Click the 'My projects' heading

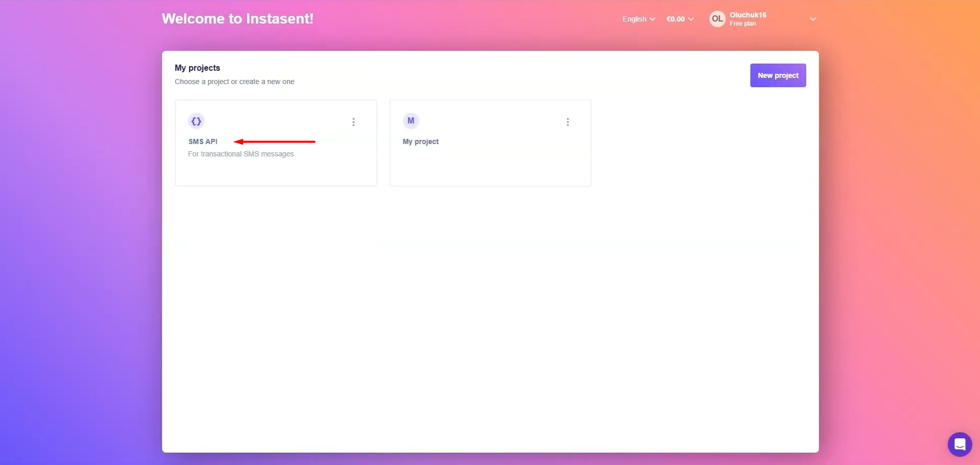tap(197, 68)
